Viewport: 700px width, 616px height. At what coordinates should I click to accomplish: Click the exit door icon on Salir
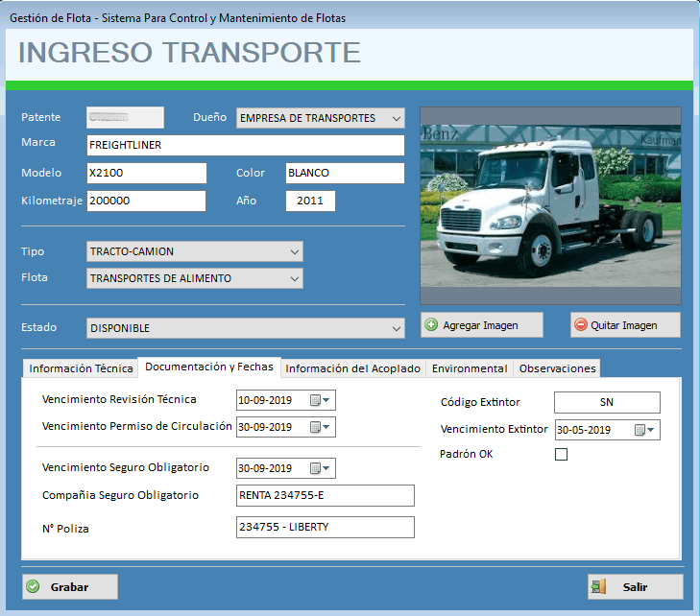tap(598, 586)
